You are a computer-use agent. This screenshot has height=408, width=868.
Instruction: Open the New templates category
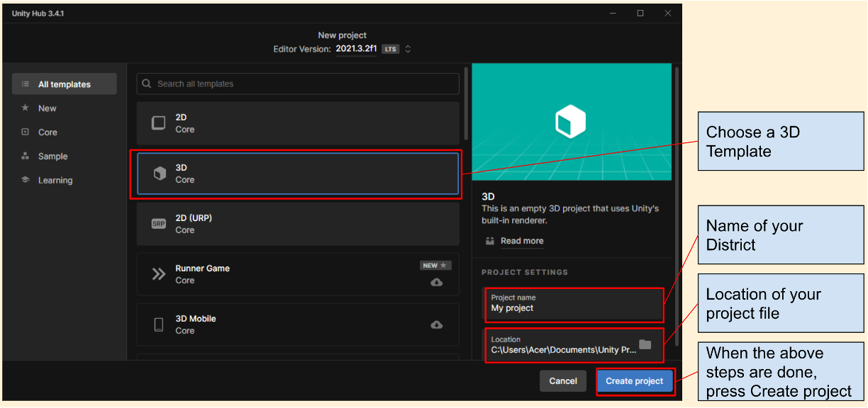tap(48, 108)
